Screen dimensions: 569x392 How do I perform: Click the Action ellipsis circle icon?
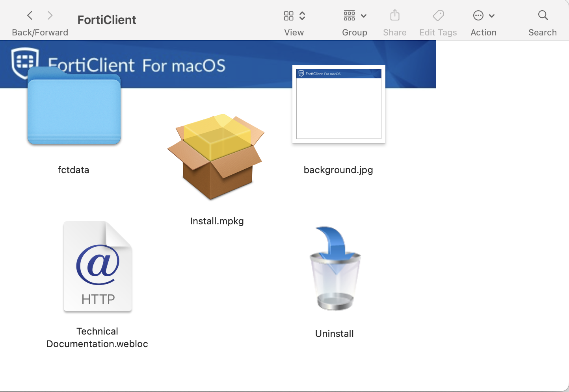click(478, 16)
